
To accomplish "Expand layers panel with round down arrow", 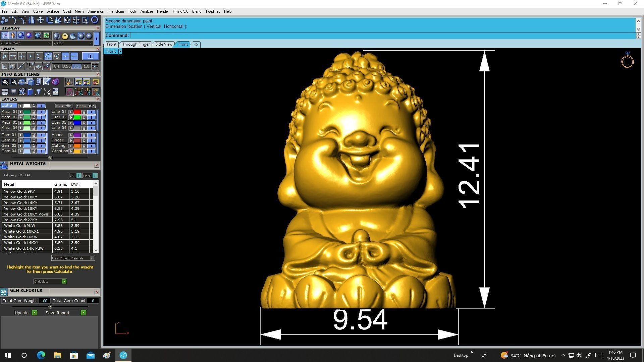I will point(50,158).
